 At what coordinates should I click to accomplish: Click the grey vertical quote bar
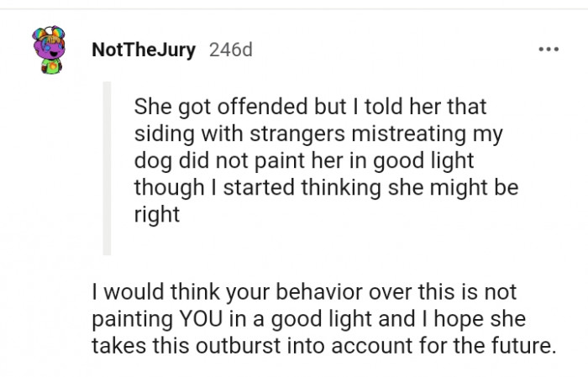pyautogui.click(x=107, y=168)
